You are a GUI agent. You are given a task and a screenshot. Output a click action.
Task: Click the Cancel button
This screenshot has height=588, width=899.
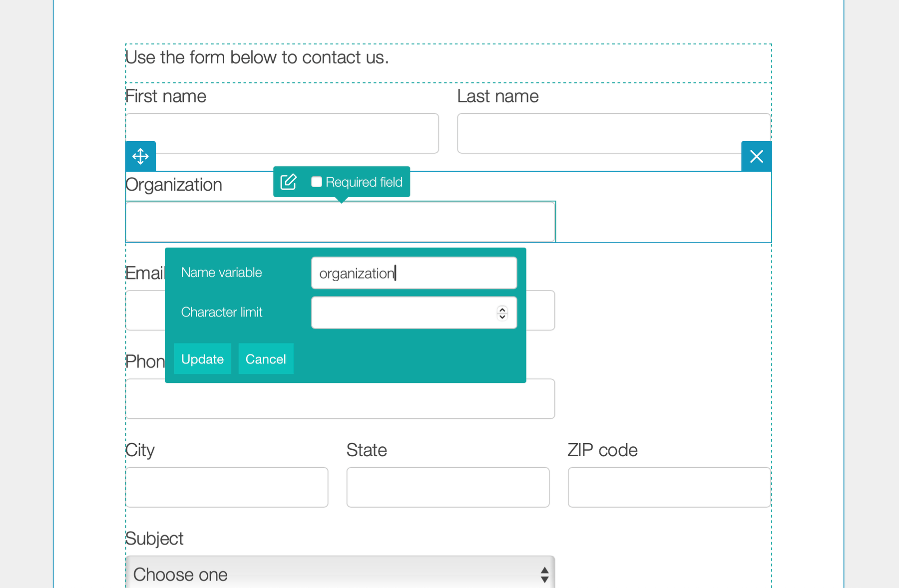(x=266, y=358)
